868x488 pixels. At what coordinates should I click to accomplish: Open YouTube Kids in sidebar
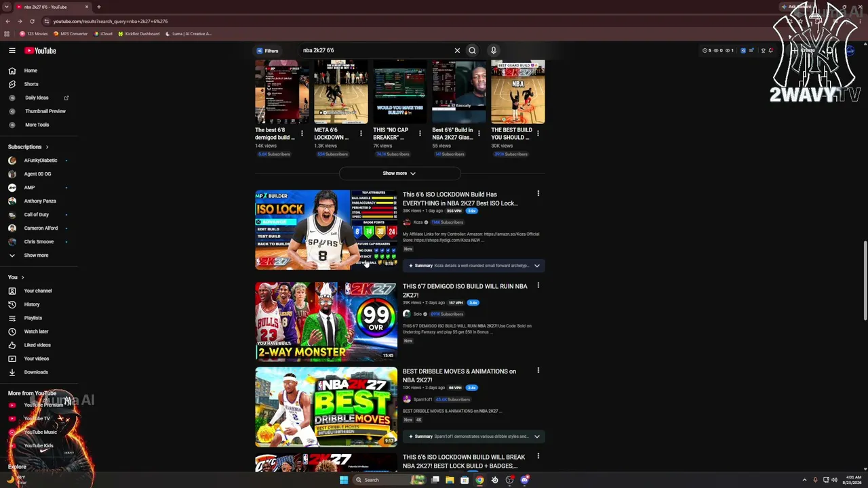click(39, 445)
